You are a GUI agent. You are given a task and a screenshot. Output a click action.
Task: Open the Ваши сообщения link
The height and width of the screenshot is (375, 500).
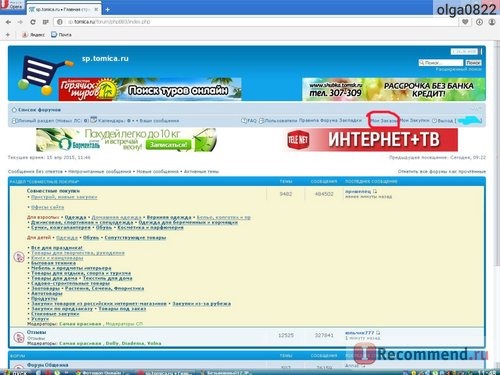tap(159, 121)
